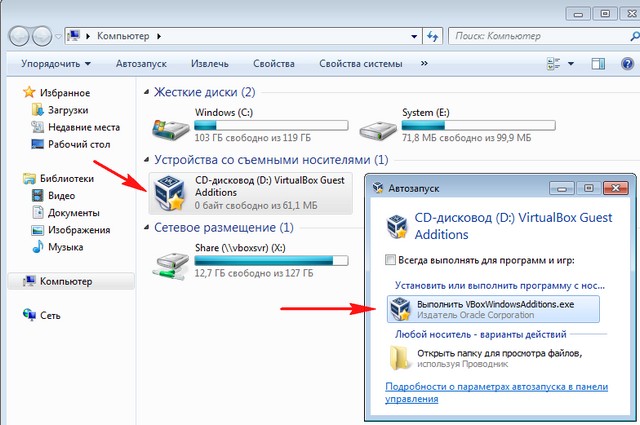
Task: Collapse the Жесткие диски group
Action: (x=147, y=93)
